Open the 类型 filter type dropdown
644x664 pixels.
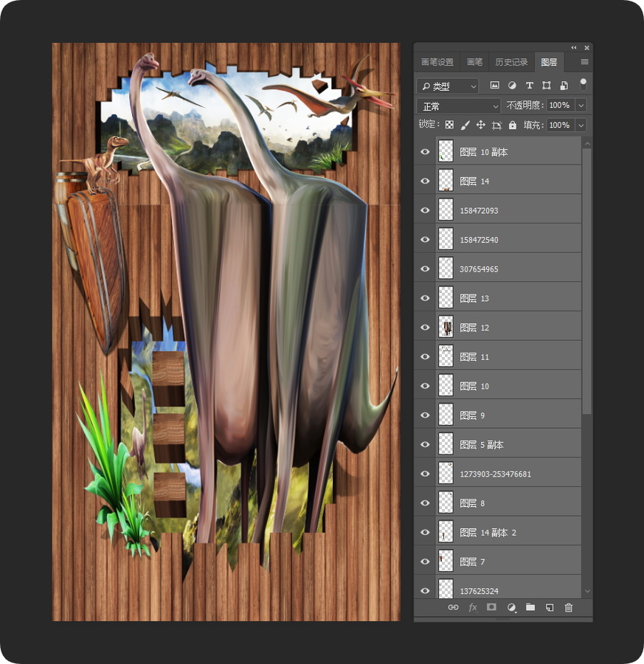pos(448,86)
